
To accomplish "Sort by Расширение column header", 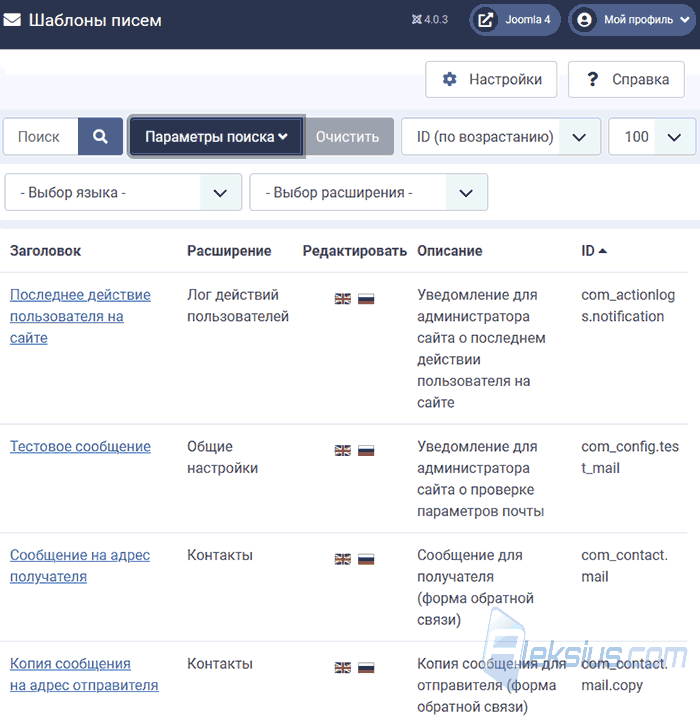I will 229,251.
